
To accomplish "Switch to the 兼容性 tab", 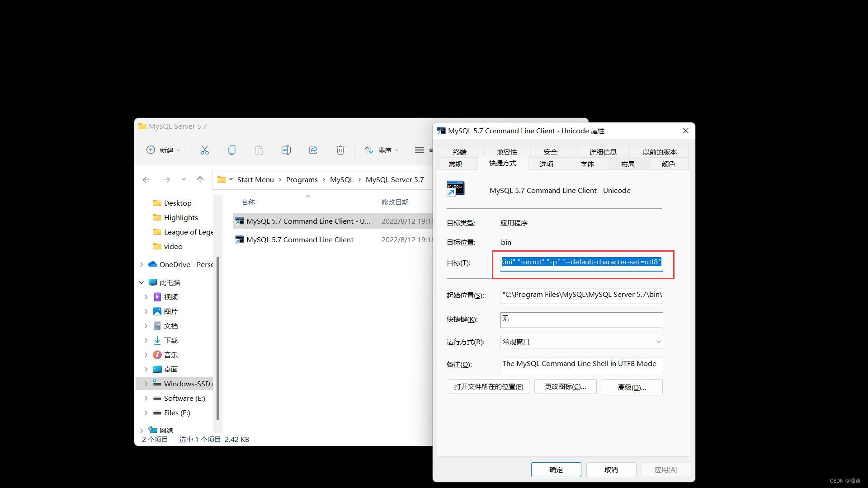I will tap(506, 152).
